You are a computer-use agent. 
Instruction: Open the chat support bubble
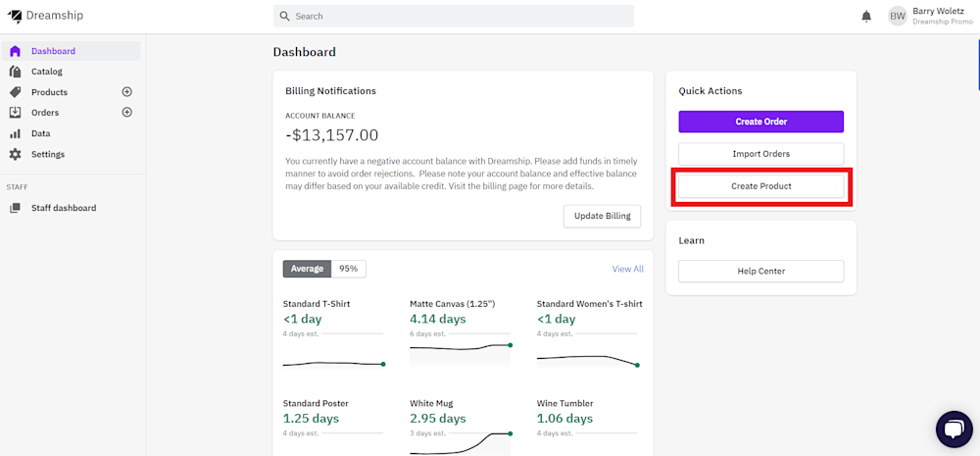coord(955,430)
